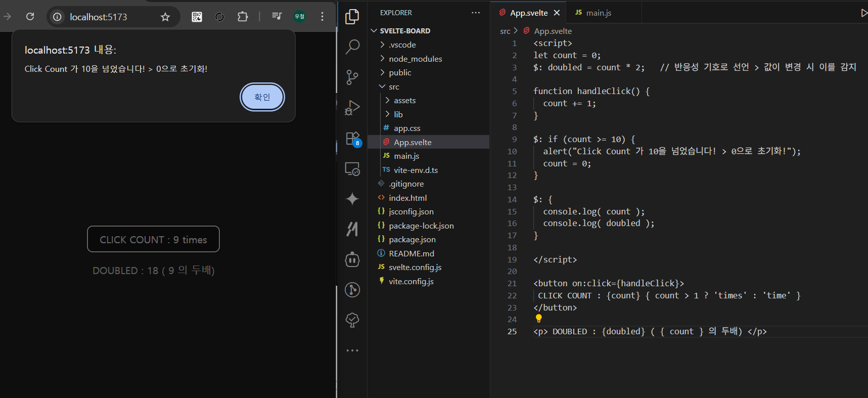Reload the browser page
The height and width of the screenshot is (398, 868).
click(x=30, y=17)
